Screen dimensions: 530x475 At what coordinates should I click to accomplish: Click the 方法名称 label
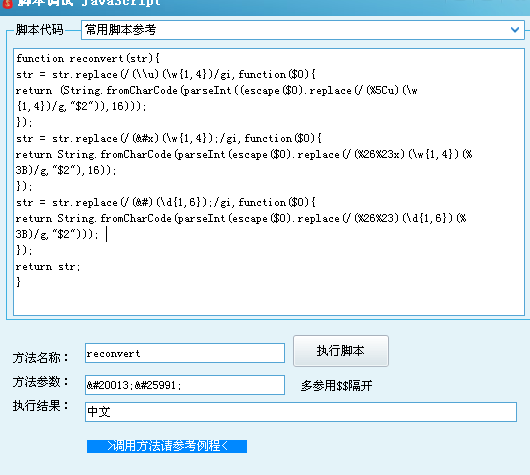(x=40, y=357)
